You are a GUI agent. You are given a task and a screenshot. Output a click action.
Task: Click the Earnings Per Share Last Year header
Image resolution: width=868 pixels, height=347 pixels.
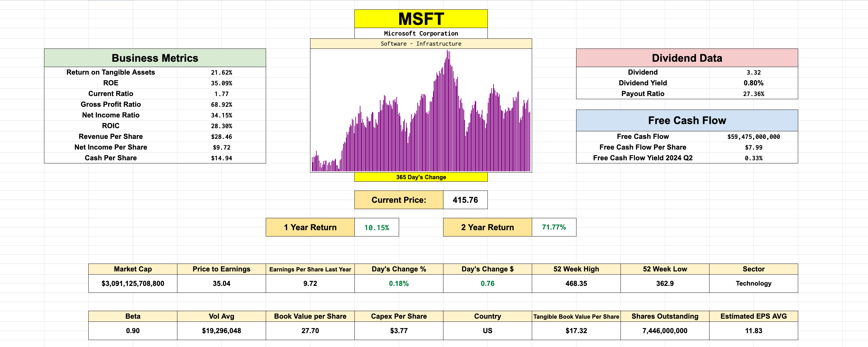[x=310, y=269]
